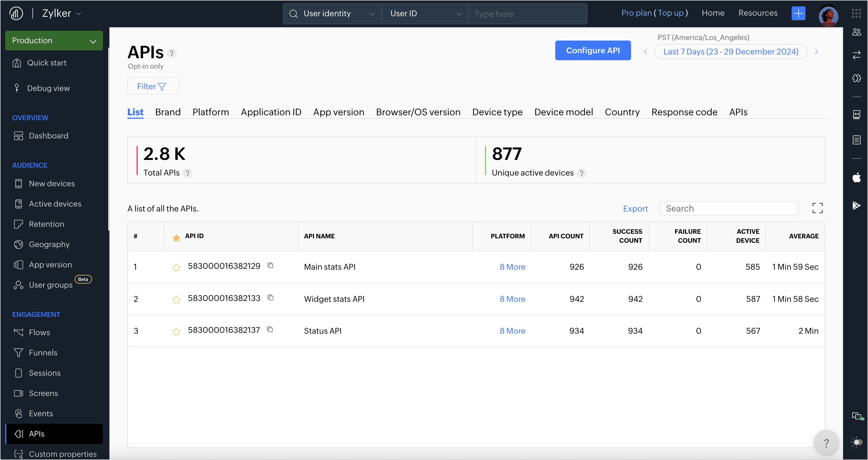Viewport: 868px width, 460px height.
Task: Copy API ID for Main stats API
Action: click(x=270, y=265)
